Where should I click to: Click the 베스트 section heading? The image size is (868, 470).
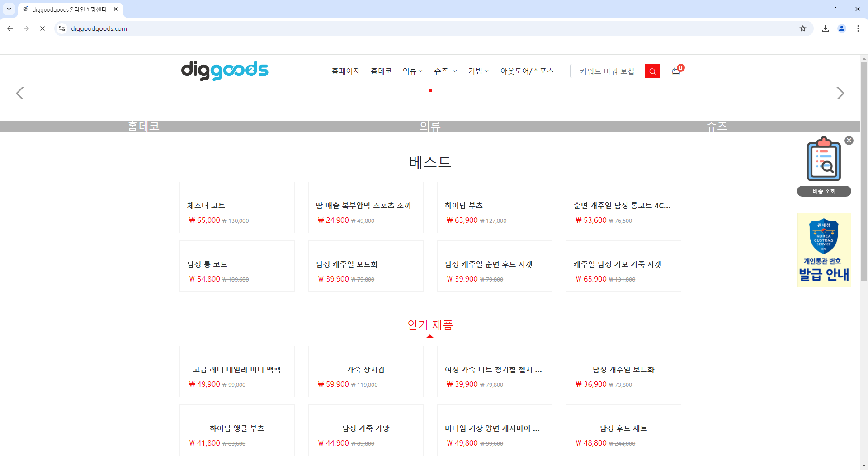point(430,162)
